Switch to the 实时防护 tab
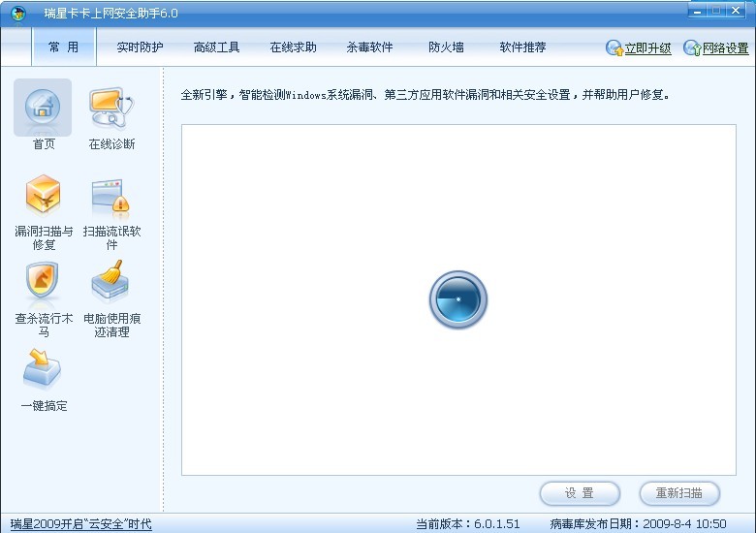756x533 pixels. (x=140, y=47)
